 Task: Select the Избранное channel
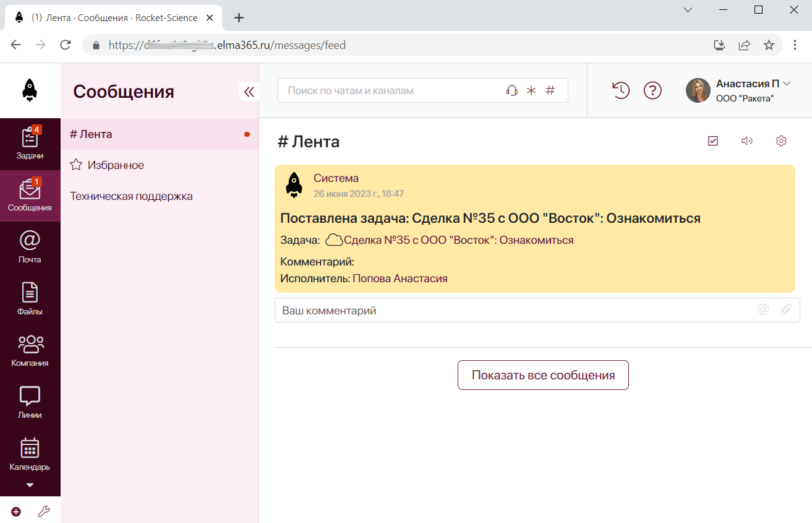click(160, 165)
